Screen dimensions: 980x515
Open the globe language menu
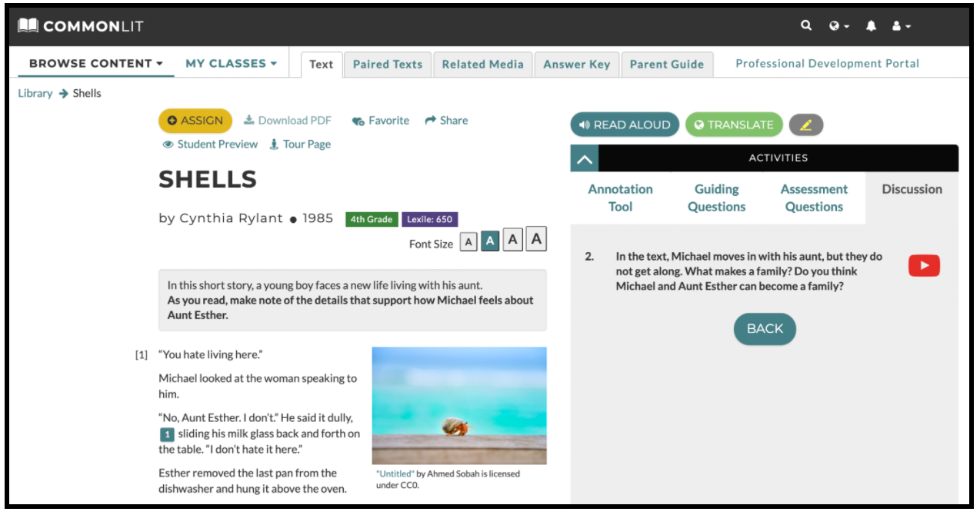coord(839,26)
